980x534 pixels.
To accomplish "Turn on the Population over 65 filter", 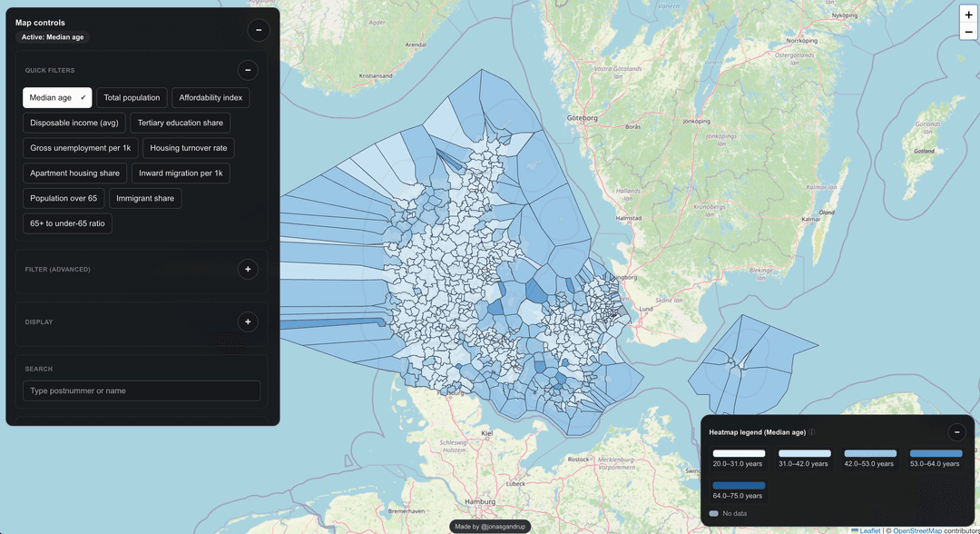I will tap(64, 198).
